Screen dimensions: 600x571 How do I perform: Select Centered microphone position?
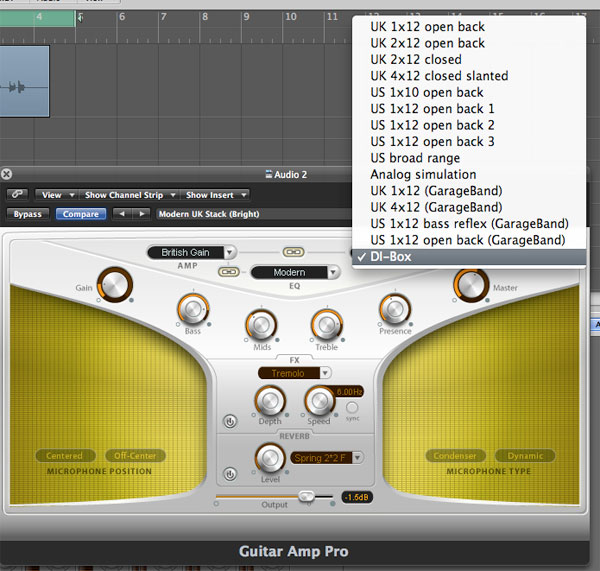(65, 455)
